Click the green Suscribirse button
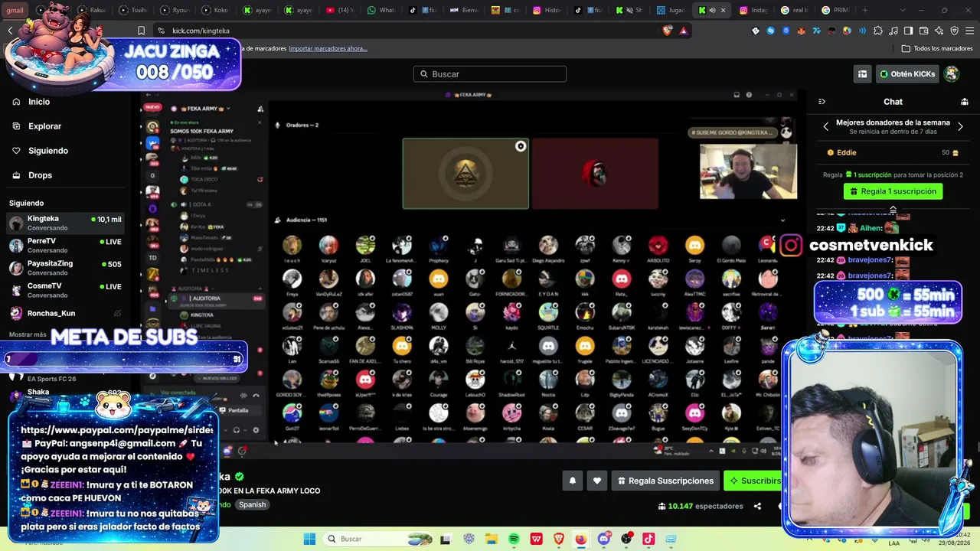 click(753, 481)
